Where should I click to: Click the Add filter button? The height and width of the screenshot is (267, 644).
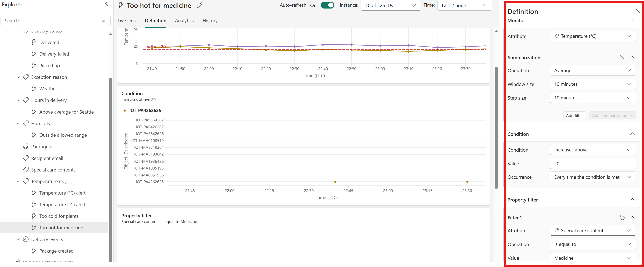(574, 115)
